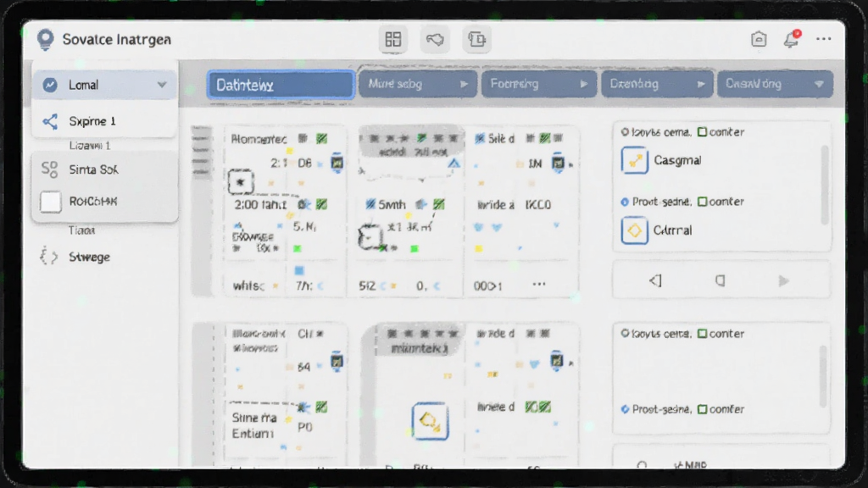868x488 pixels.
Task: Click the play forward arrow control
Action: (783, 281)
